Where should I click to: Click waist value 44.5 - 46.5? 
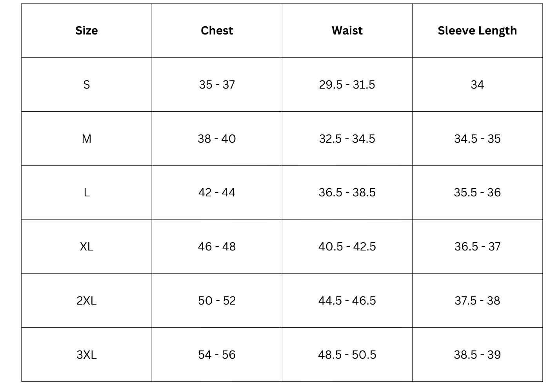click(347, 301)
